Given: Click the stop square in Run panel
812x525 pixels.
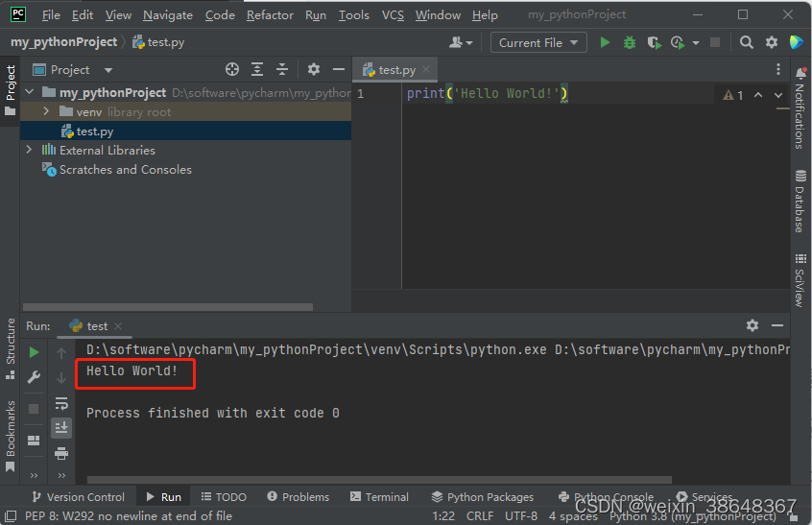Looking at the screenshot, I should 34,409.
